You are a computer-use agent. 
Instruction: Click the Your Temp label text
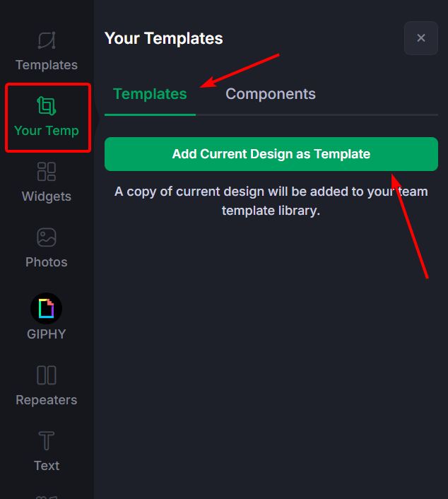pos(47,131)
